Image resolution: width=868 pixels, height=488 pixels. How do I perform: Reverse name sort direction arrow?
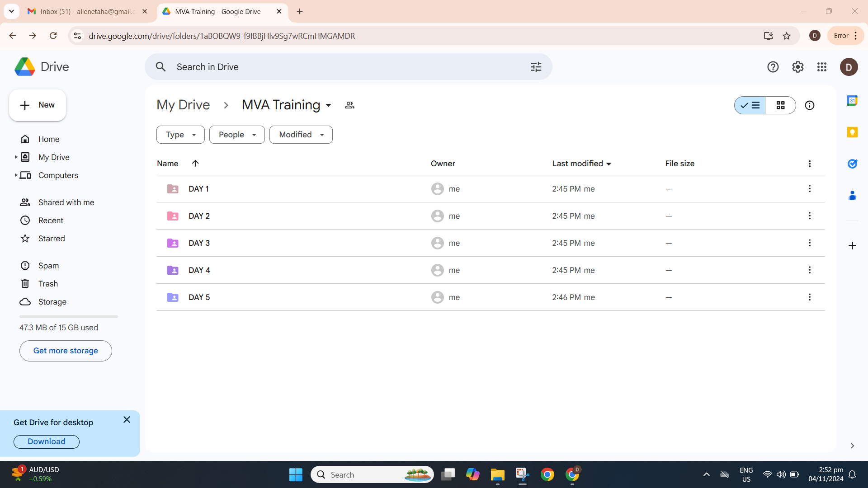(195, 164)
